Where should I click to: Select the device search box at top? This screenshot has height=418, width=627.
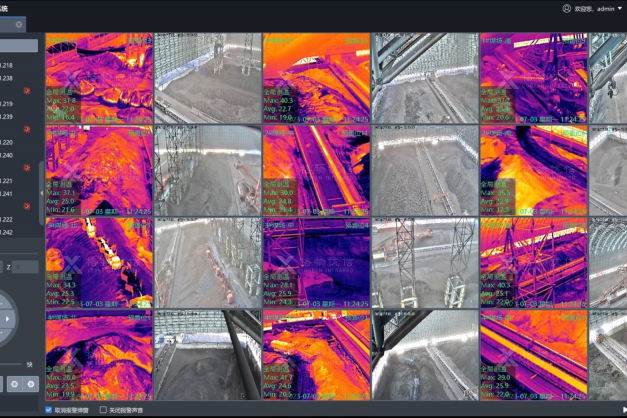(x=19, y=45)
